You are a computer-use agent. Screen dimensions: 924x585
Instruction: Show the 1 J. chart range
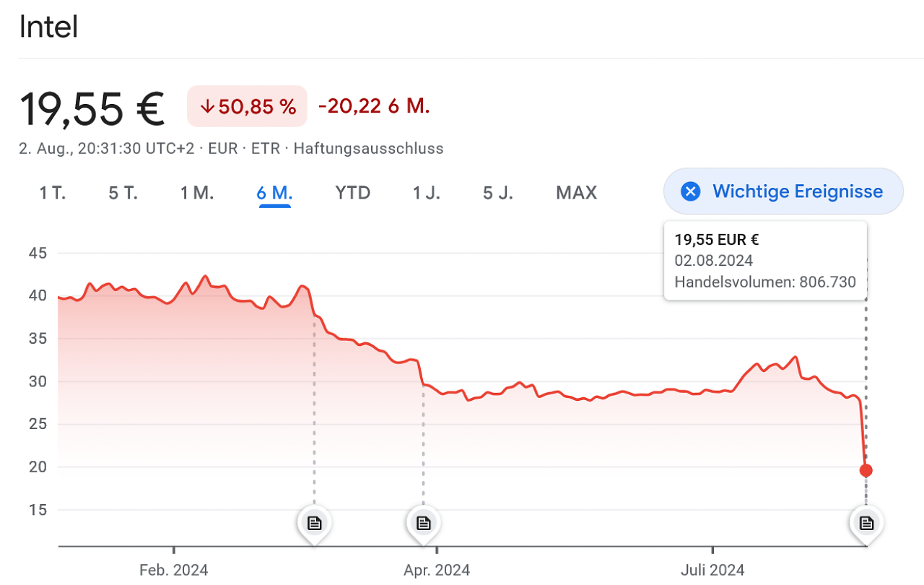tap(427, 193)
